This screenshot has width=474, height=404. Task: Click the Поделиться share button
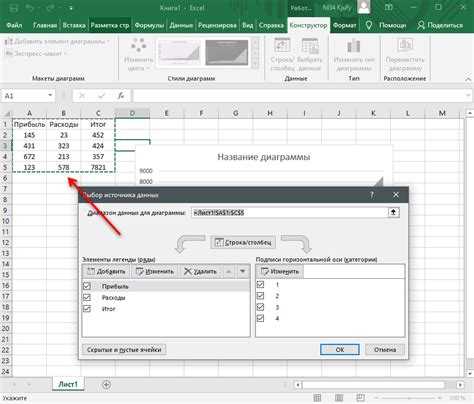[440, 25]
